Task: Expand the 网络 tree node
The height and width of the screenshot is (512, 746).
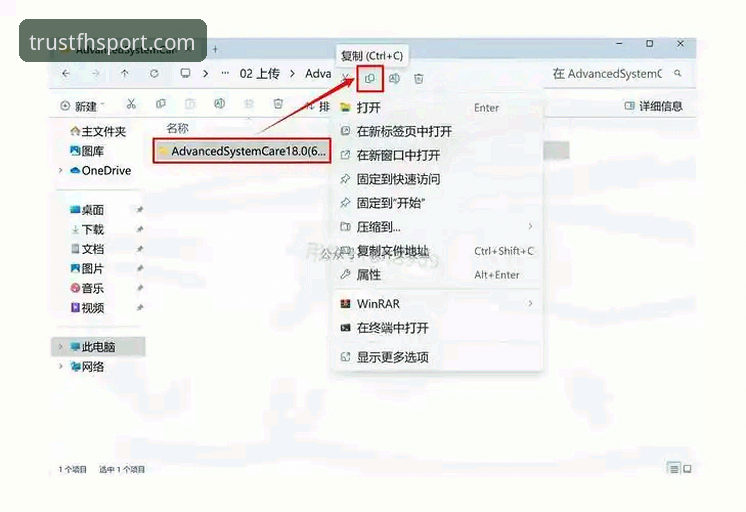Action: 60,367
